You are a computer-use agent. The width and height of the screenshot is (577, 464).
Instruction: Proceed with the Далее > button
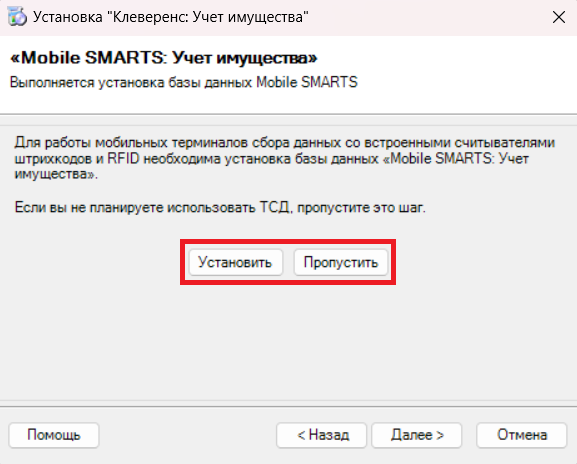click(417, 435)
